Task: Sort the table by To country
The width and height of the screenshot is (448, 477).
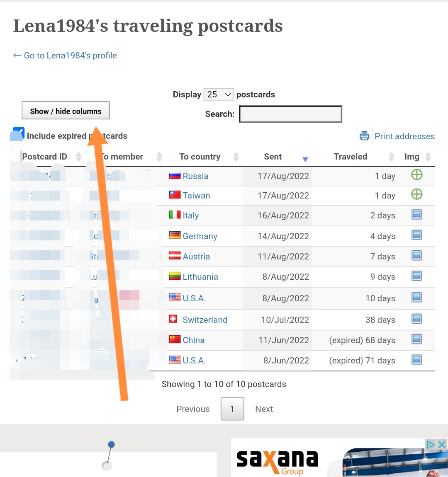Action: click(200, 157)
